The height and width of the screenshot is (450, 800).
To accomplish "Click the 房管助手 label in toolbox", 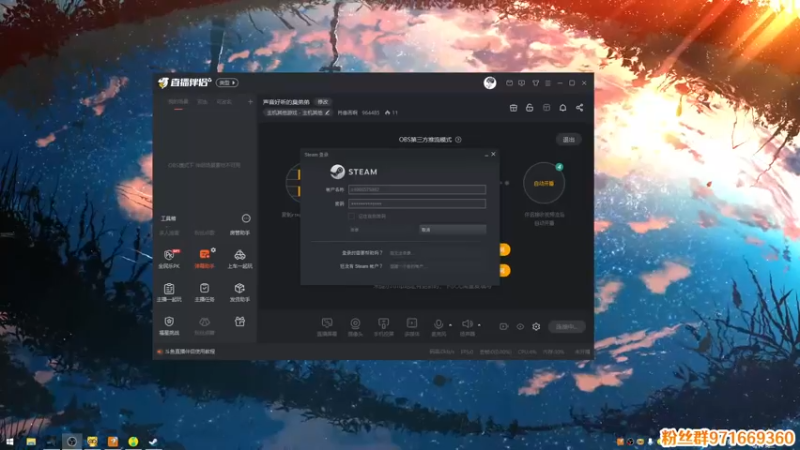I will (x=240, y=233).
